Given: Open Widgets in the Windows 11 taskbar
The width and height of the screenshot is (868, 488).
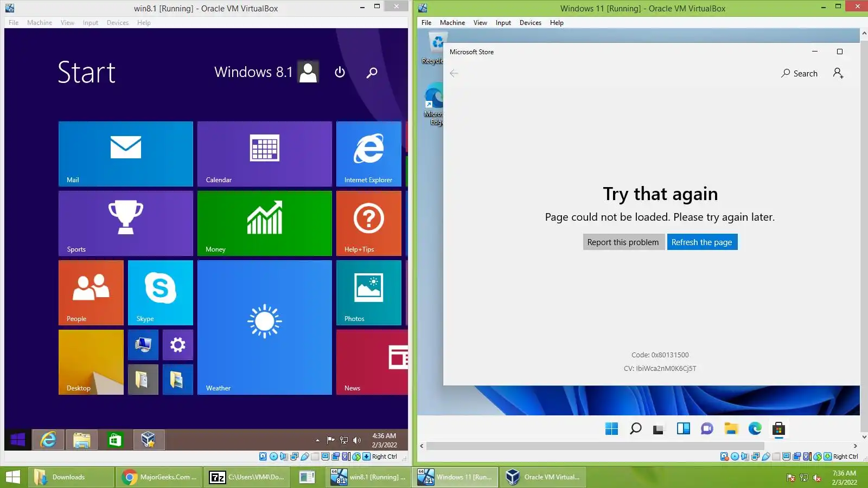Looking at the screenshot, I should pyautogui.click(x=683, y=429).
